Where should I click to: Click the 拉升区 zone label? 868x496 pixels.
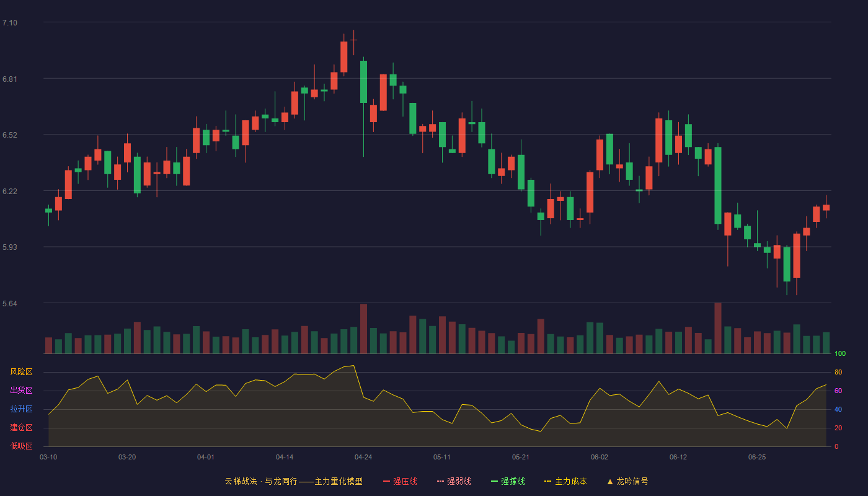point(21,409)
